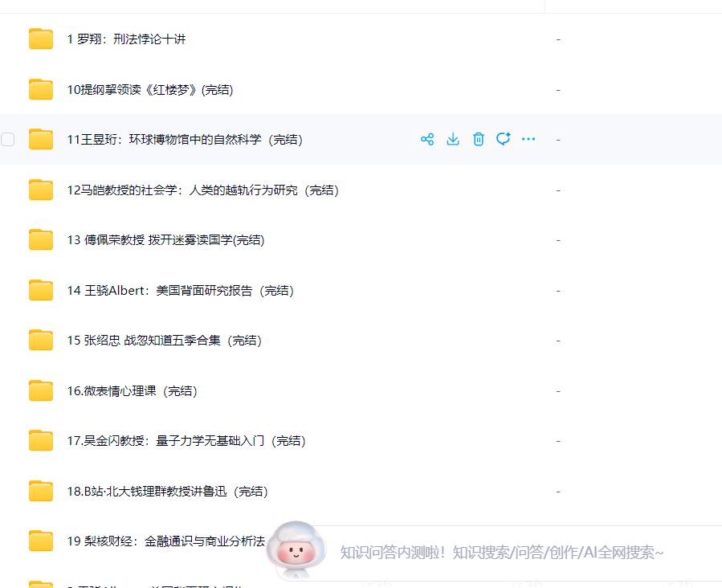Screen dimensions: 722x588
Task: Click the share icon for folder 11王昱珩
Action: coord(427,139)
